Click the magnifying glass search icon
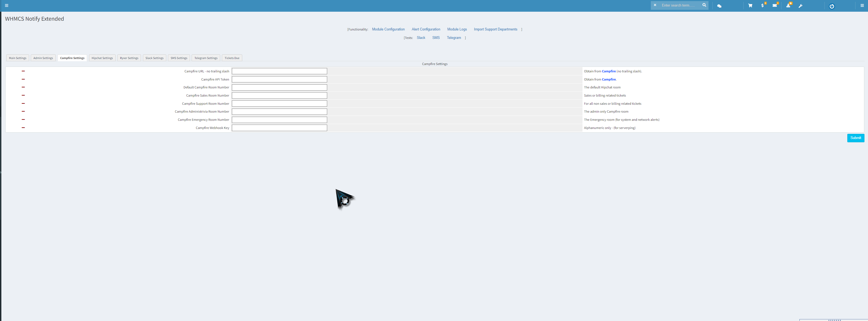Viewport: 868px width, 321px height. click(704, 5)
